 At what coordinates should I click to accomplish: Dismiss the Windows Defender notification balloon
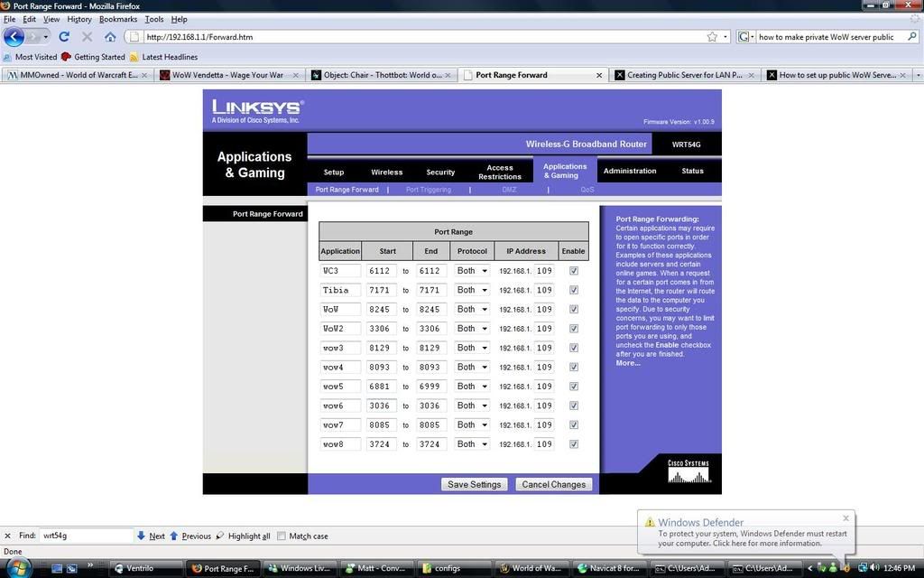[845, 518]
